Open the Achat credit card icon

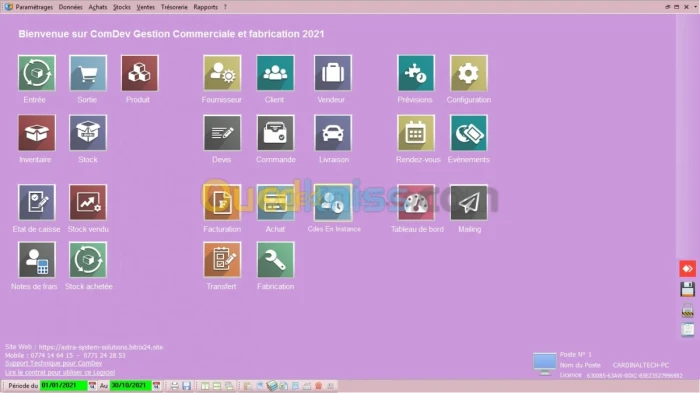point(275,202)
